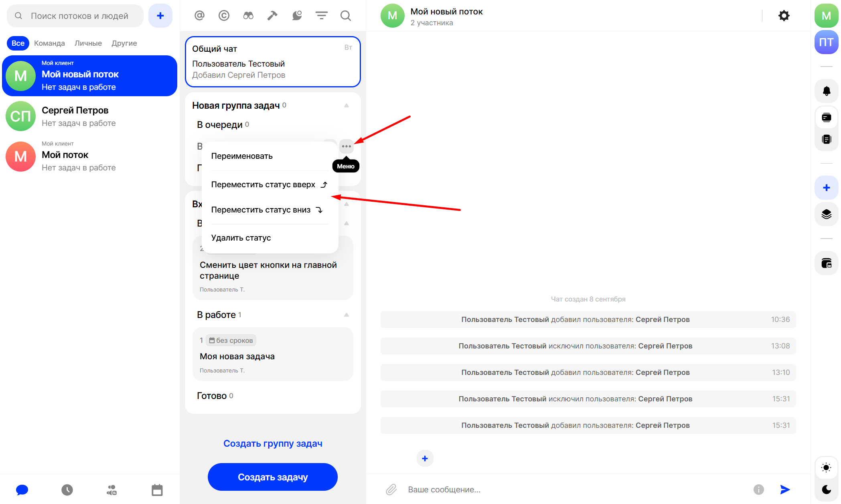The image size is (841, 504).
Task: Open stream settings gear icon
Action: click(784, 16)
